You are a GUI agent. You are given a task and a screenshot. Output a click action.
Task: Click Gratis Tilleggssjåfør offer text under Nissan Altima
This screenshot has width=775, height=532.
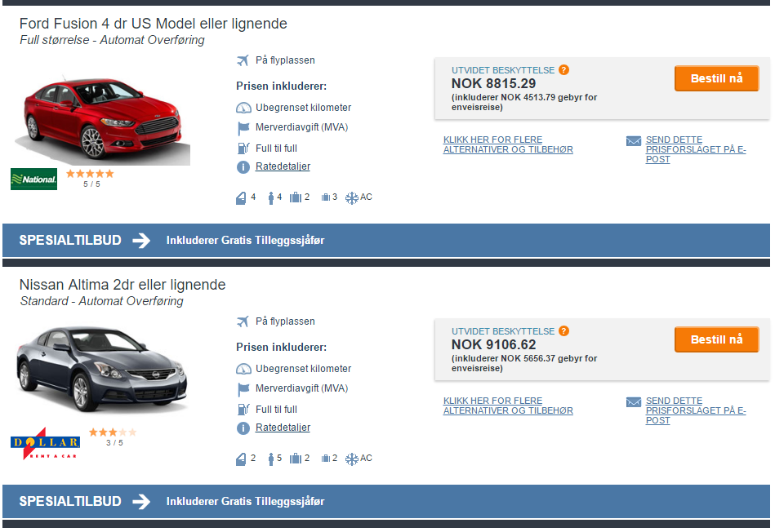pos(246,502)
